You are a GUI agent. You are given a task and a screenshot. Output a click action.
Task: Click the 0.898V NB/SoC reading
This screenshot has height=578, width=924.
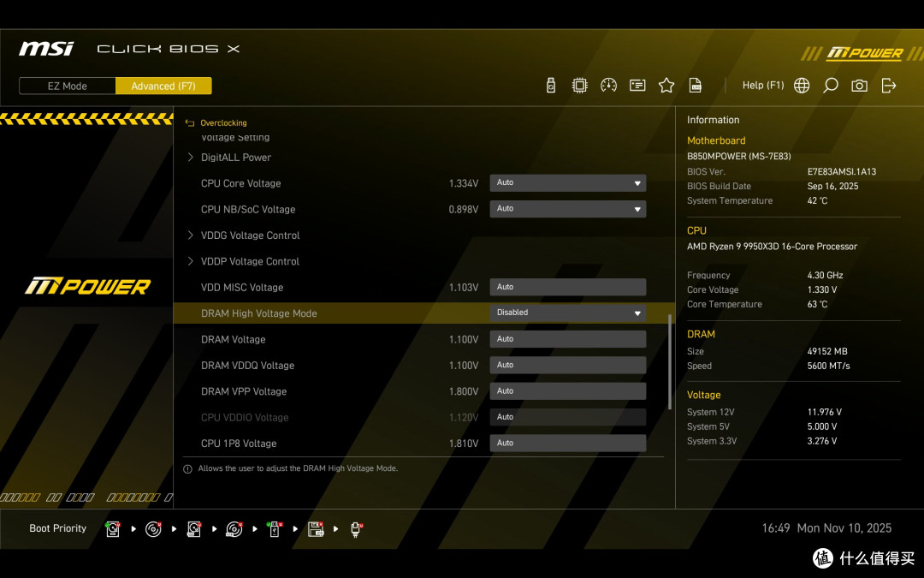pyautogui.click(x=463, y=210)
